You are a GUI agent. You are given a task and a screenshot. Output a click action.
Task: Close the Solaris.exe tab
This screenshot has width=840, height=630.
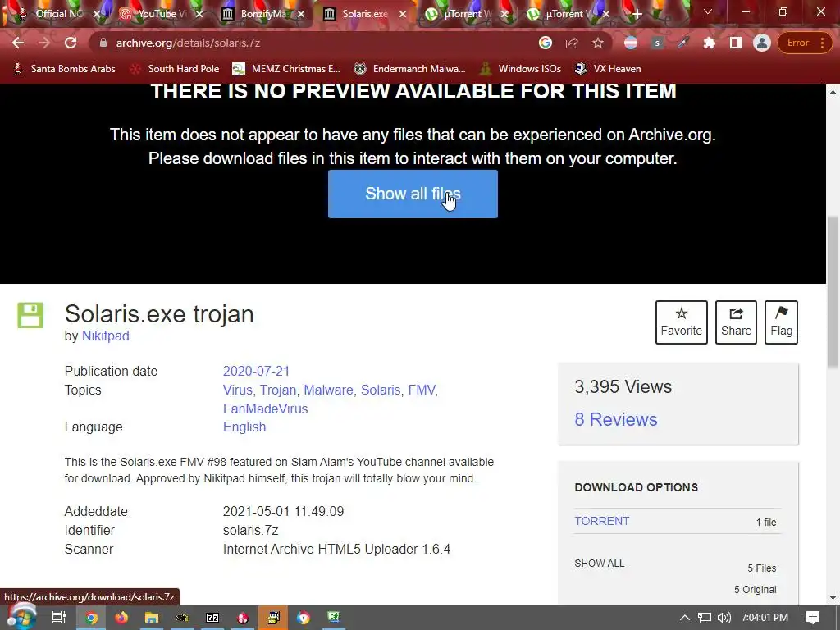pos(403,14)
